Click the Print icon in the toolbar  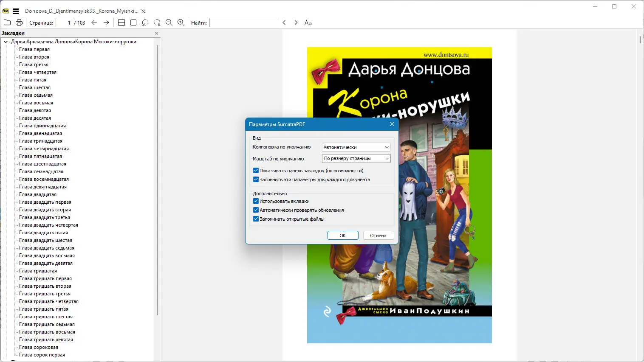pyautogui.click(x=19, y=22)
